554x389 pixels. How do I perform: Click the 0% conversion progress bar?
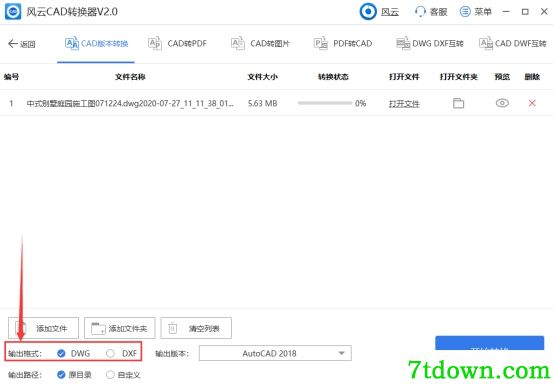325,103
